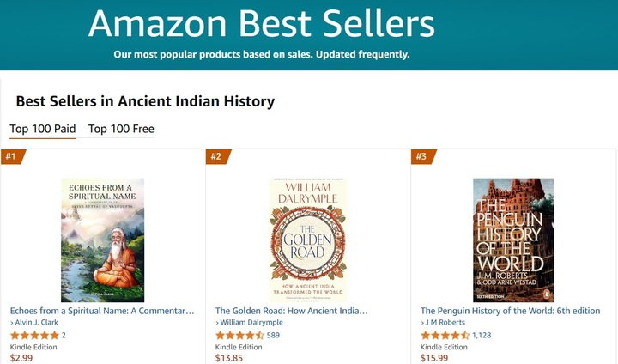
Task: Open the five-star rating for Echoes book
Action: [x=34, y=336]
